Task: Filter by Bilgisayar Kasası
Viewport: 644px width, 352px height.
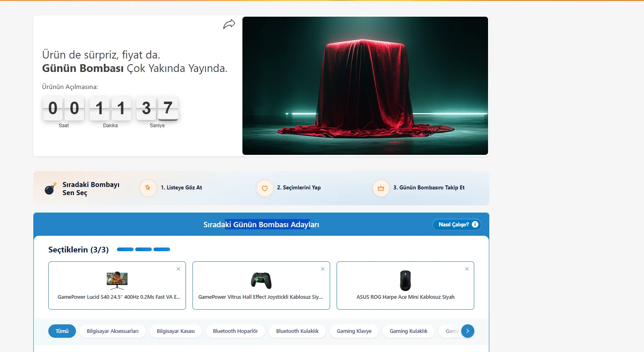Action: click(x=176, y=331)
